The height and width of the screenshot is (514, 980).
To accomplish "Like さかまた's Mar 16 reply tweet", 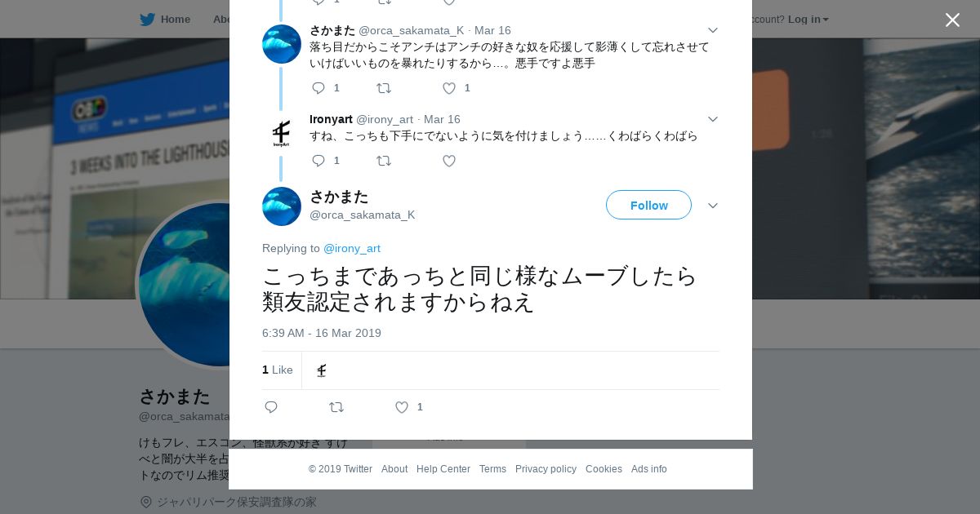I will click(449, 88).
